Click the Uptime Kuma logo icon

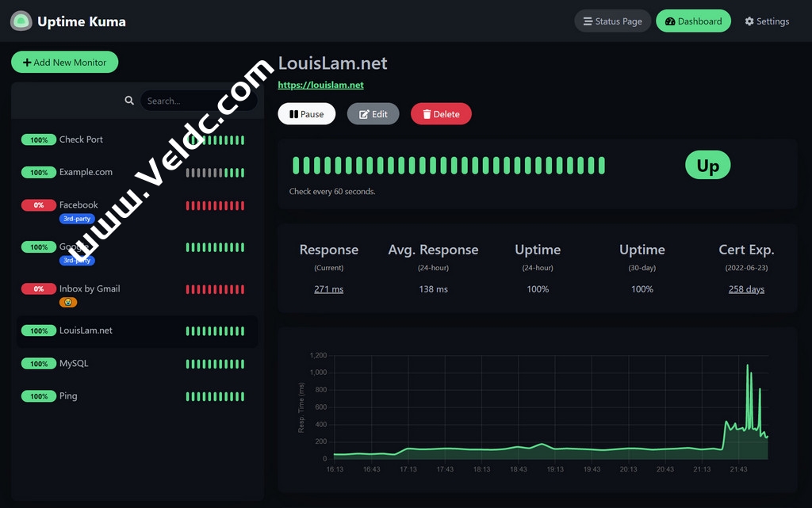[20, 21]
